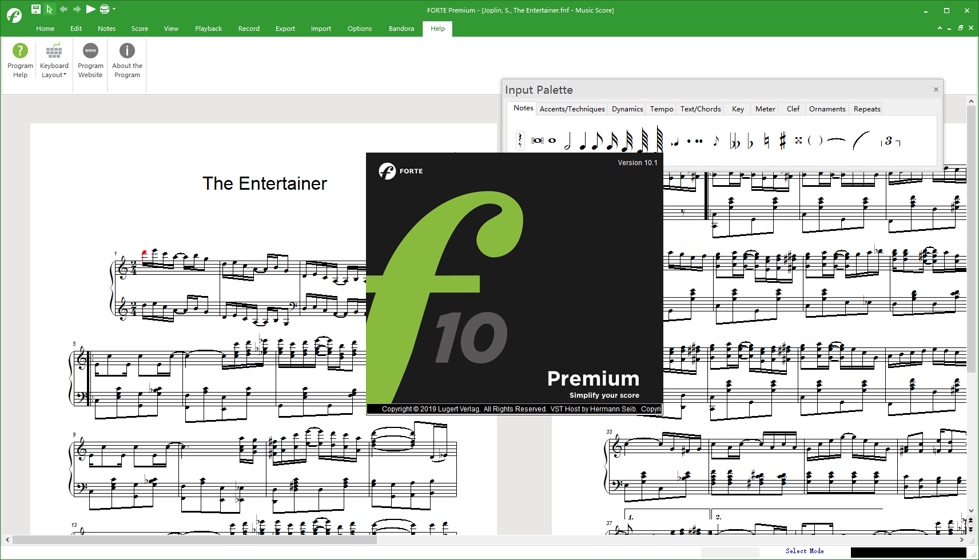The height and width of the screenshot is (560, 979).
Task: Add parentheses around the accidental
Action: pyautogui.click(x=815, y=141)
